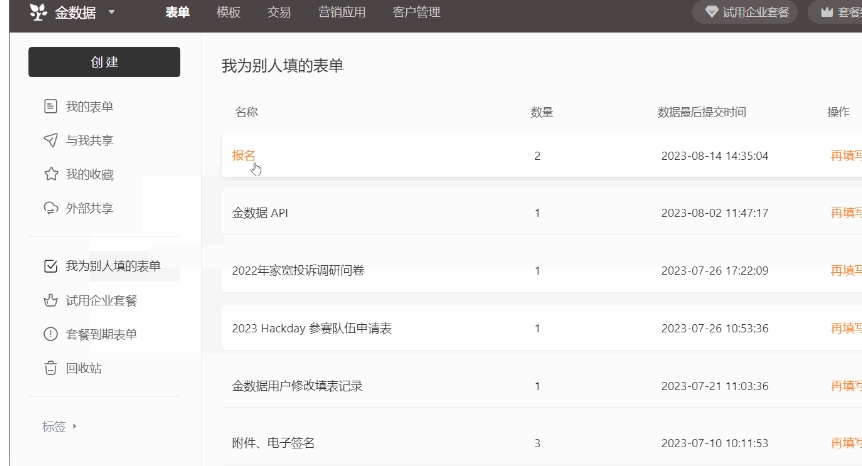This screenshot has height=466, width=862.
Task: Click the timestamp 2023-08-02 11:47:17
Action: tap(715, 213)
